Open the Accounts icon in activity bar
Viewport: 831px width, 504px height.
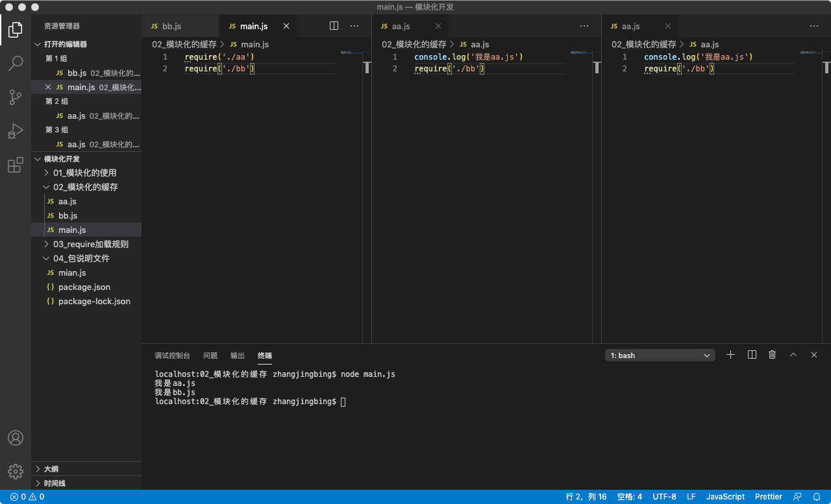(16, 438)
